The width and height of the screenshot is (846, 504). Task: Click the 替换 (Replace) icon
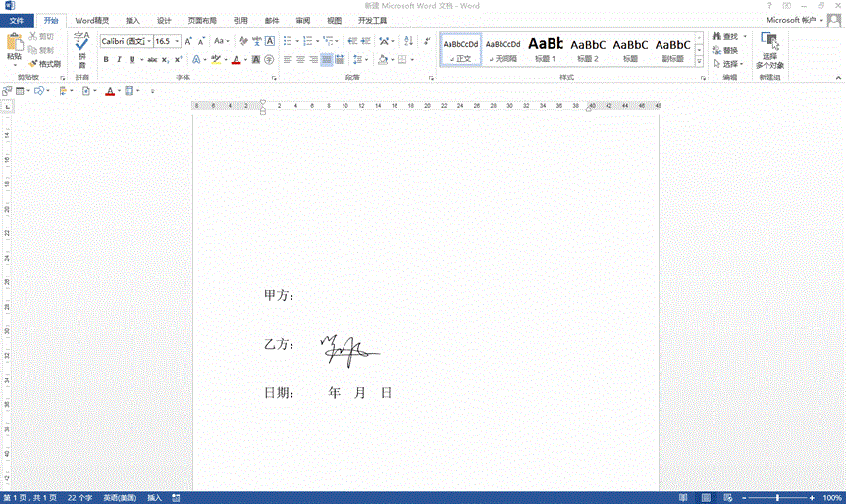[724, 50]
